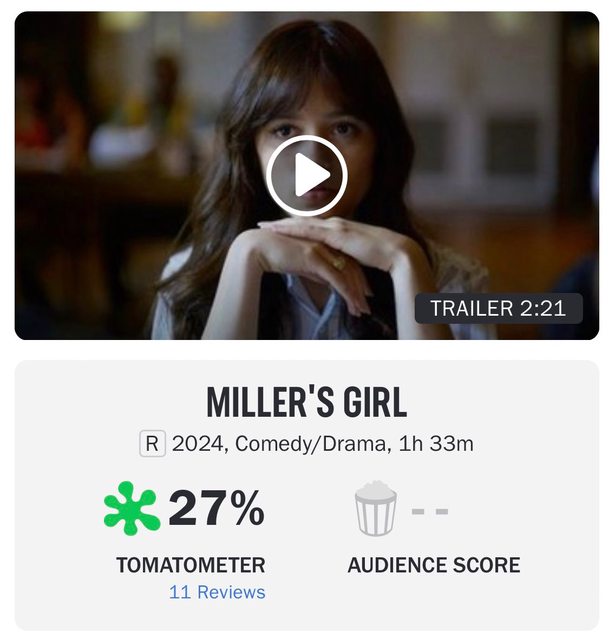615x640 pixels.
Task: Play the Miller's Girl trailer
Action: pyautogui.click(x=307, y=176)
